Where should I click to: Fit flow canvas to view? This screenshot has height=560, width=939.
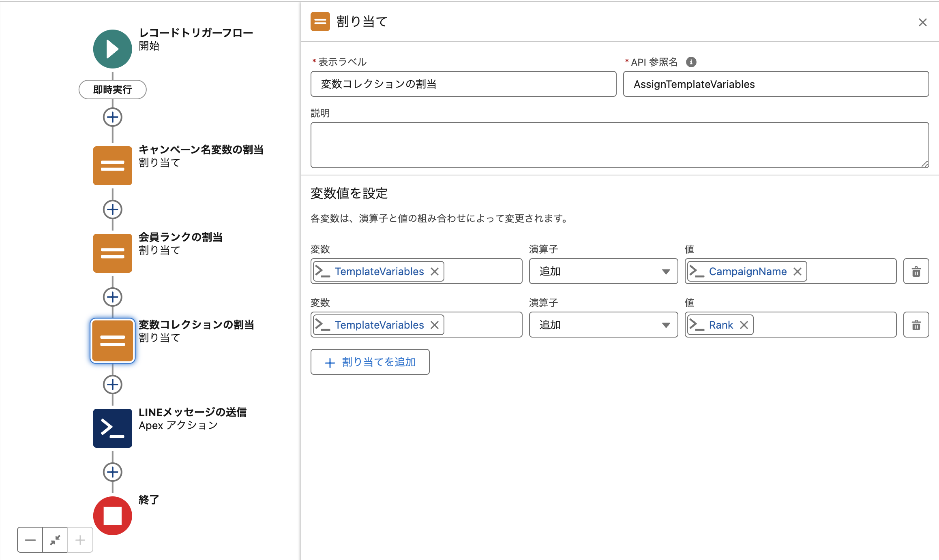tap(55, 540)
